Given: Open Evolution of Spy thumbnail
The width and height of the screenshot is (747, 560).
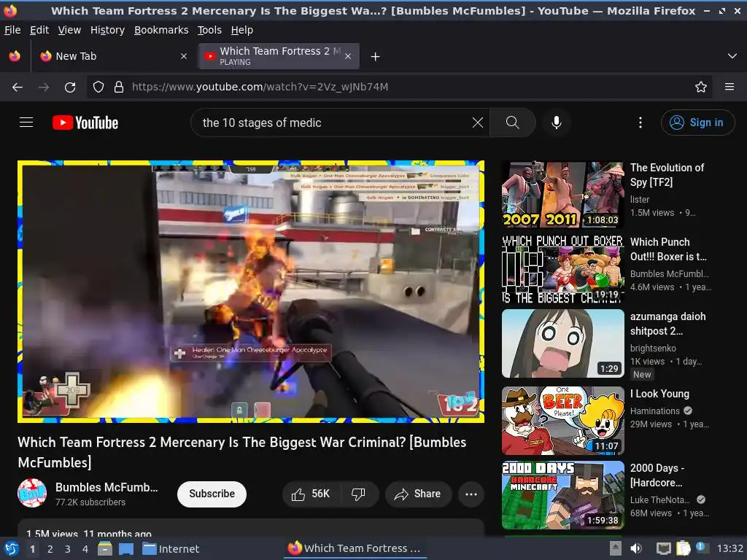Looking at the screenshot, I should (x=563, y=195).
